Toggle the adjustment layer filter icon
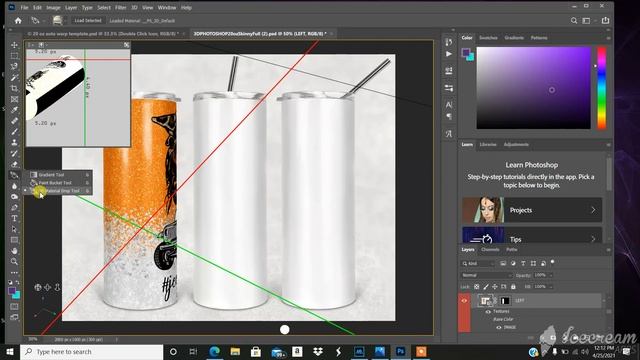Image resolution: width=640 pixels, height=360 pixels. (x=513, y=264)
